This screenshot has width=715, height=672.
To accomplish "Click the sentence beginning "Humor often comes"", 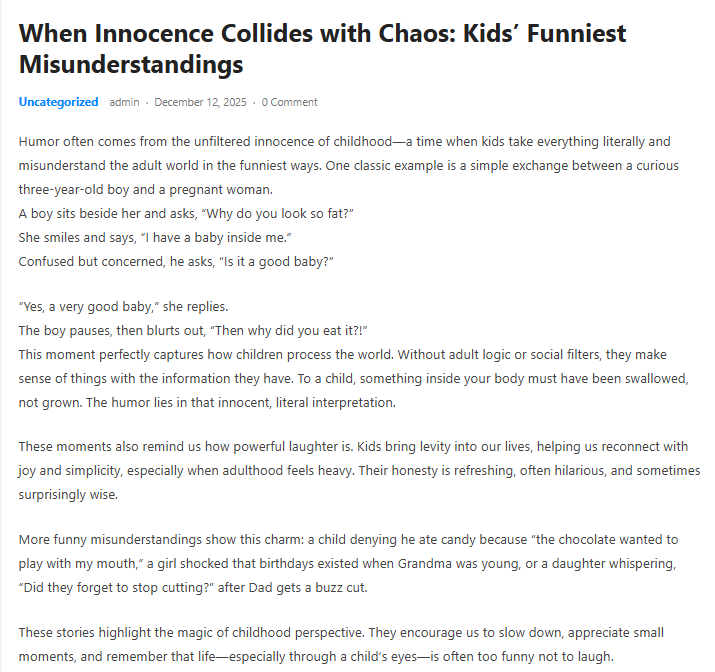I will 150,142.
